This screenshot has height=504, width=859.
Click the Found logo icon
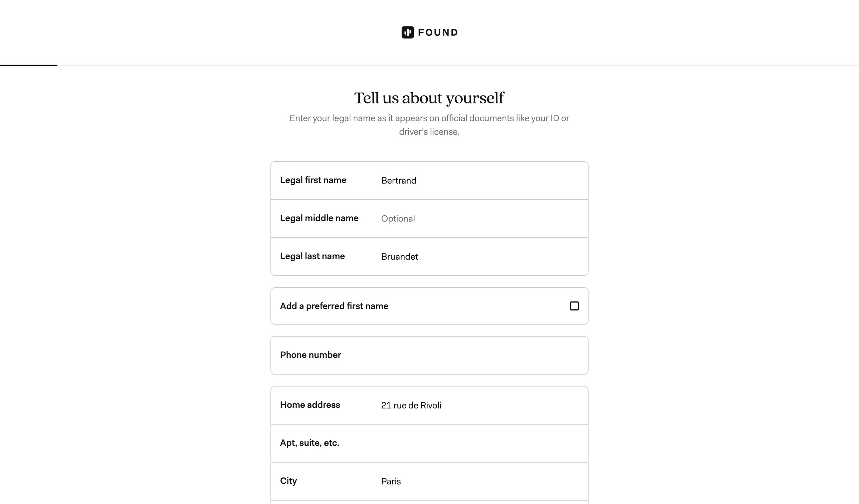tap(408, 32)
